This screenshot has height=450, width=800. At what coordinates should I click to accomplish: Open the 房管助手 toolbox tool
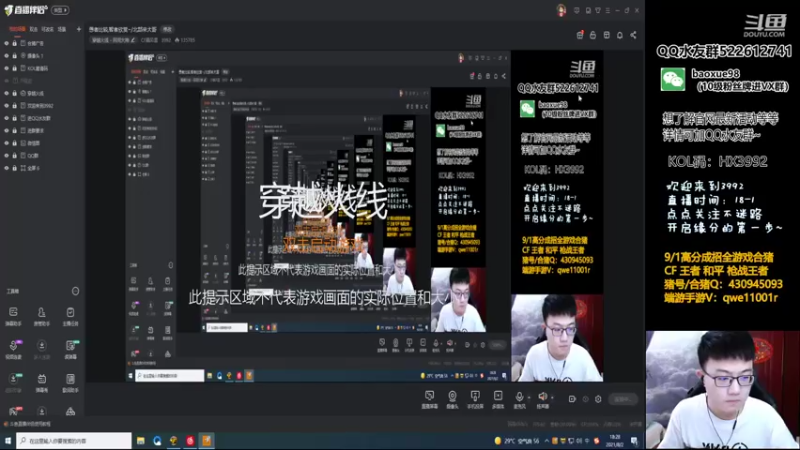[41, 316]
